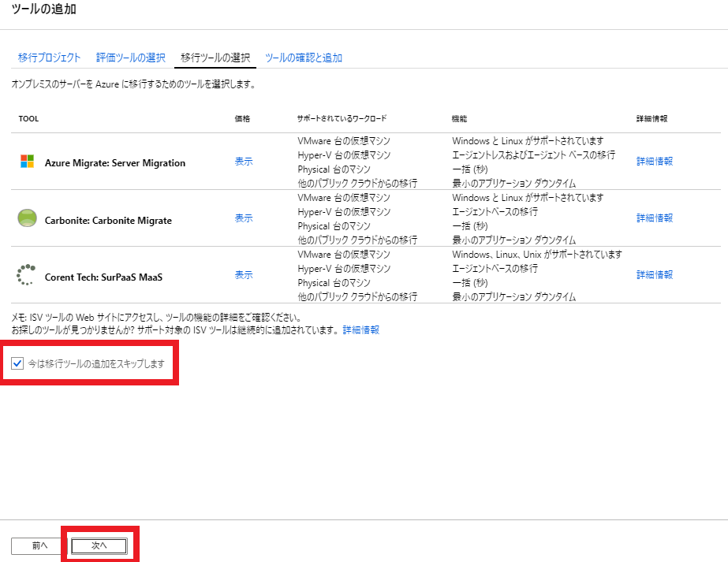Image resolution: width=728 pixels, height=562 pixels.
Task: Open 表示 price link for Corent Tech SurPaaS
Action: click(244, 275)
